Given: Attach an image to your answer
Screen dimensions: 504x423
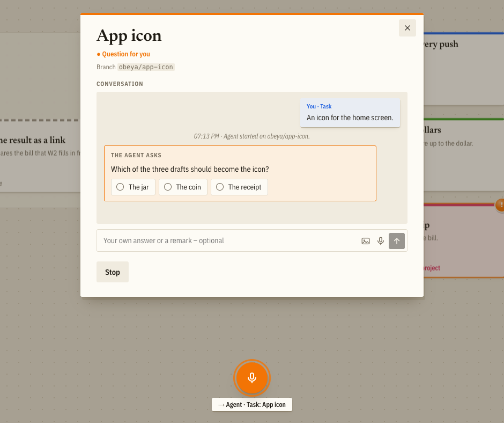Looking at the screenshot, I should click(x=366, y=241).
